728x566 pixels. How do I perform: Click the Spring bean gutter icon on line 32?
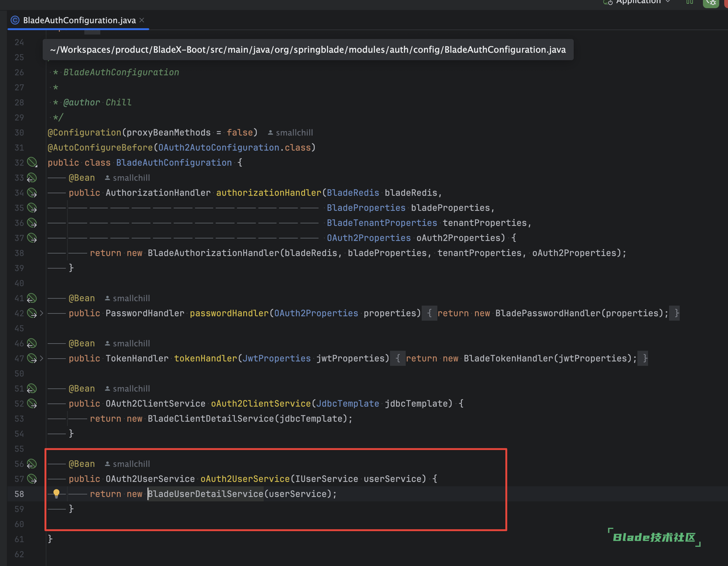point(32,163)
